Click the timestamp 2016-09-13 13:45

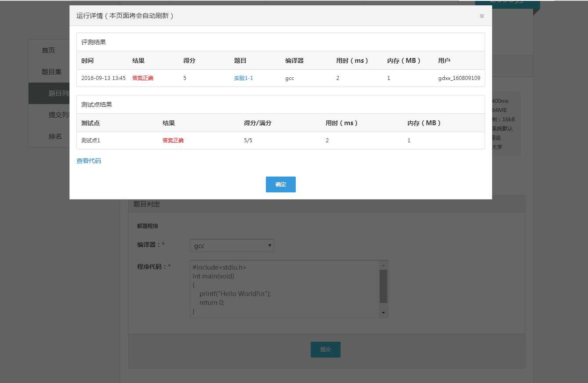click(103, 78)
